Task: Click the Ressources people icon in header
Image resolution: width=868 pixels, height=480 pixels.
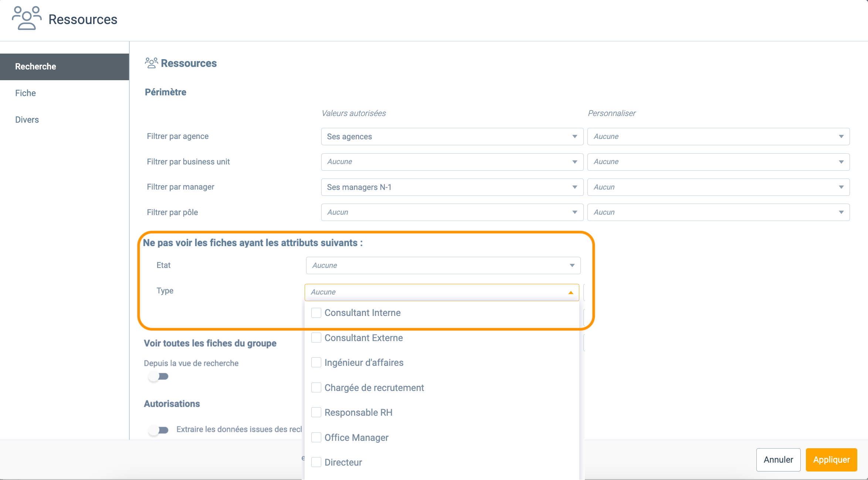Action: pos(27,18)
